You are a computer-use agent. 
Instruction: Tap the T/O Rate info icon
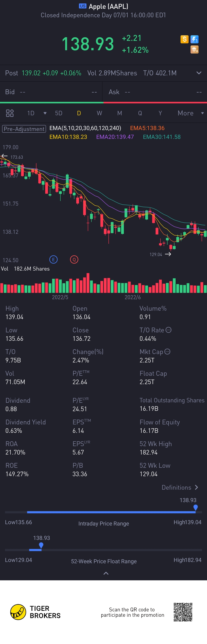click(x=169, y=330)
